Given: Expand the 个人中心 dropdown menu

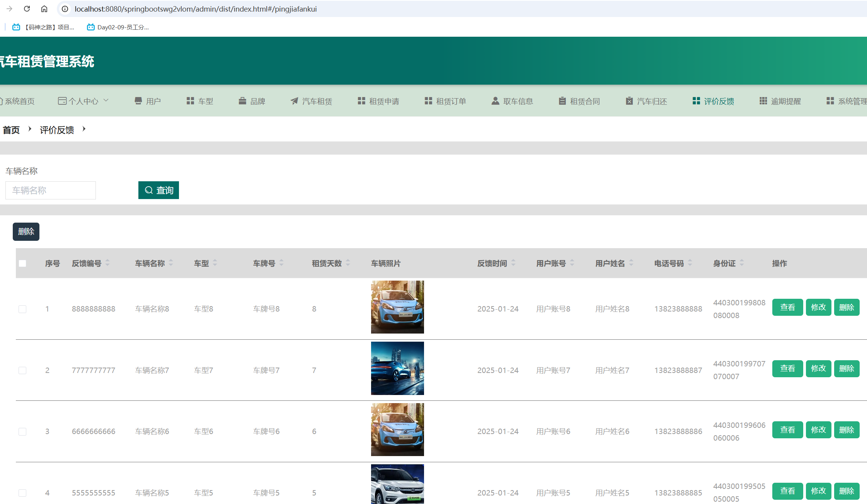Looking at the screenshot, I should click(83, 101).
